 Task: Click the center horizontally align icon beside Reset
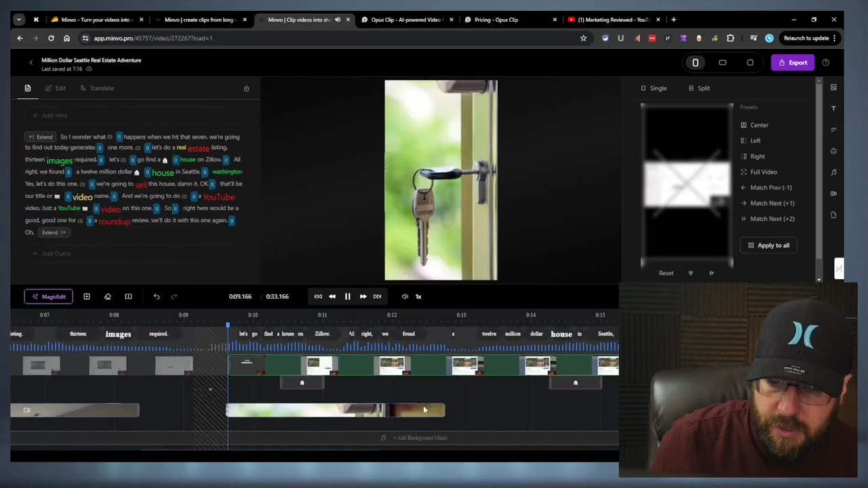point(711,273)
